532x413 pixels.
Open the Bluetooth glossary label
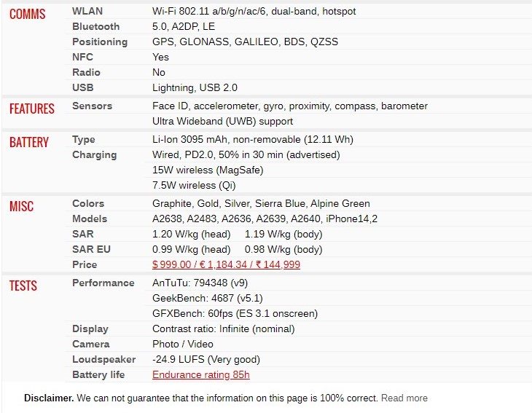click(95, 27)
